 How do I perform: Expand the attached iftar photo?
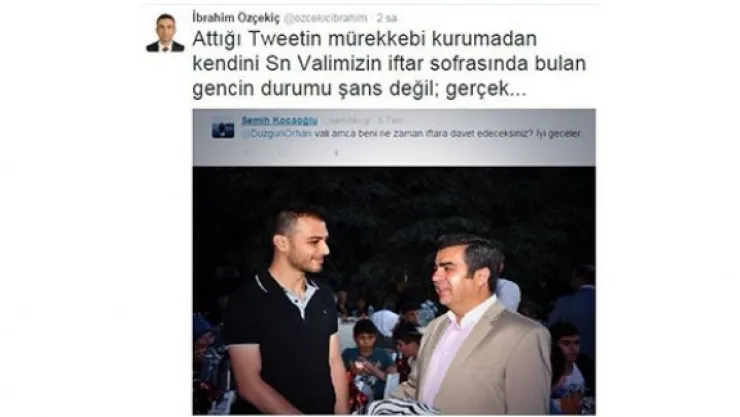click(394, 291)
